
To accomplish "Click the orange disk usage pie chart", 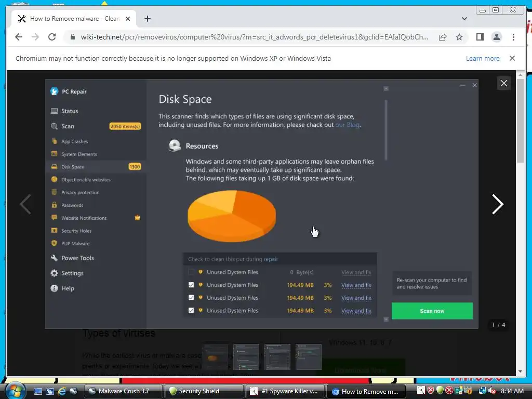I will point(232,216).
